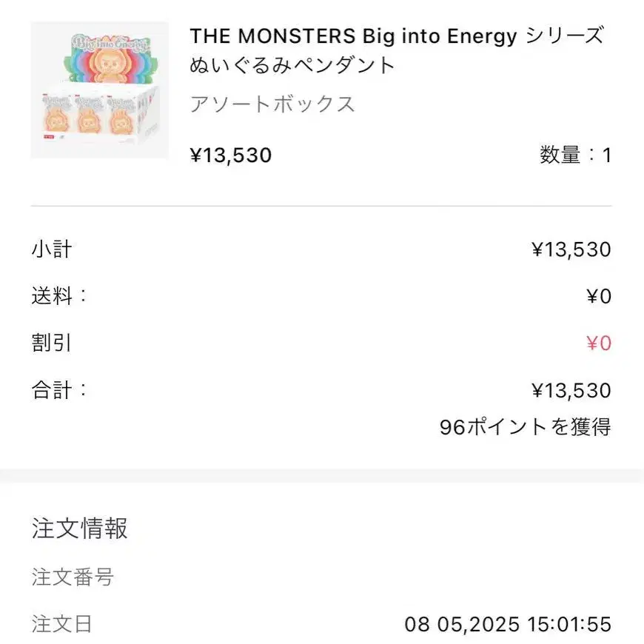Click the 注文番号 label

[73, 577]
